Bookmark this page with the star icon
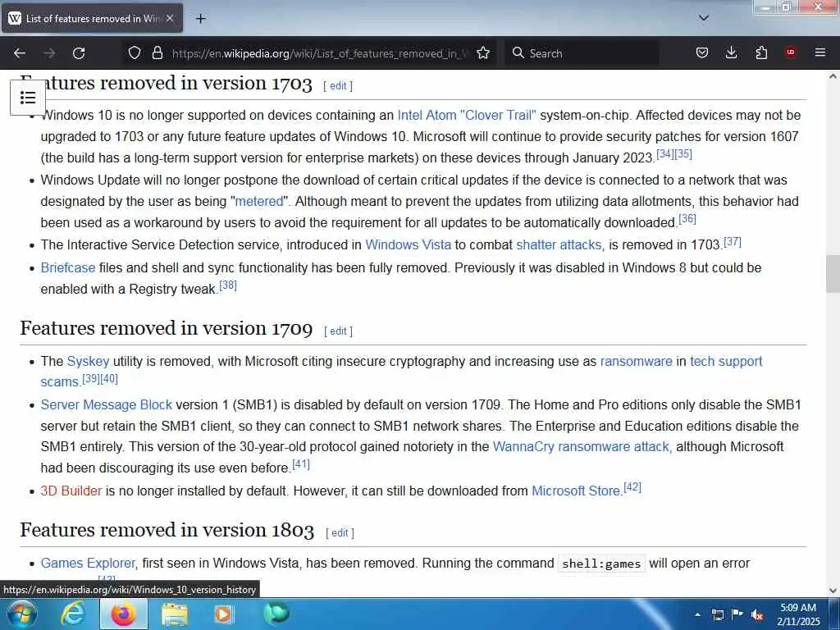 [x=483, y=53]
